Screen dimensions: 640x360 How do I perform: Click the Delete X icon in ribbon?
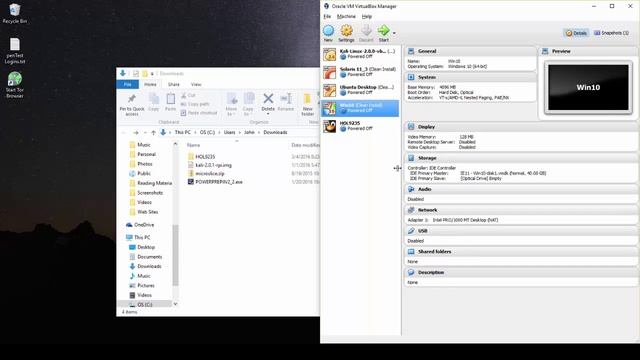pyautogui.click(x=268, y=98)
